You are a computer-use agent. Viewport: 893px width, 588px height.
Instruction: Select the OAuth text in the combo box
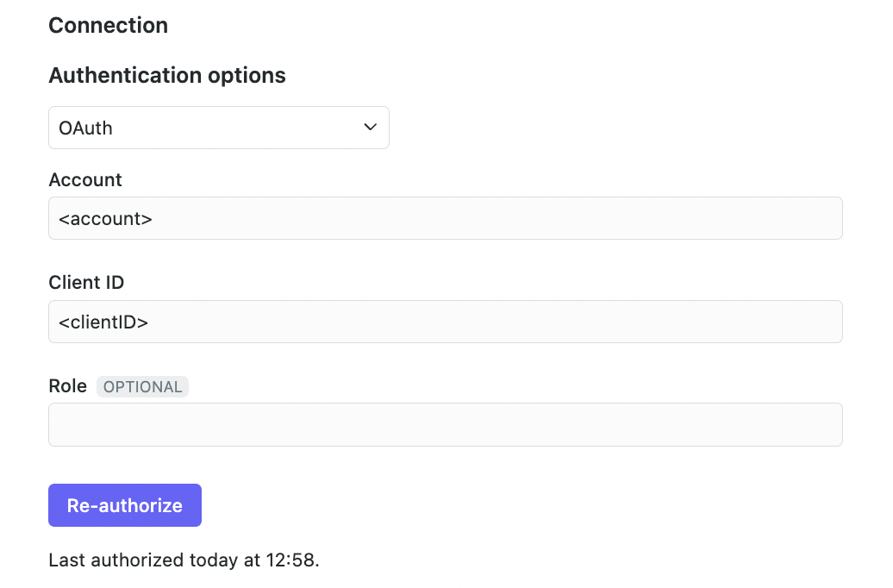click(x=85, y=128)
